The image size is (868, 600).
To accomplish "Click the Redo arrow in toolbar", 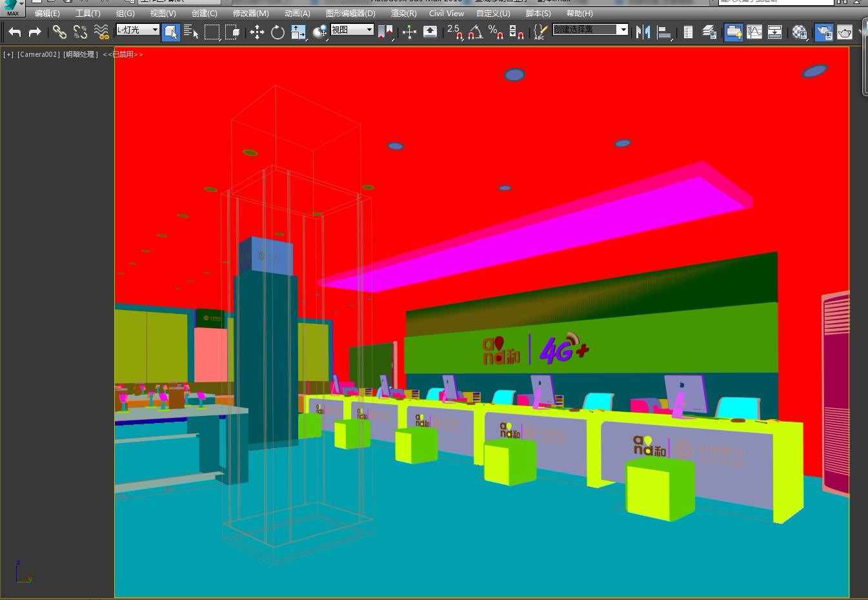I will click(x=35, y=32).
